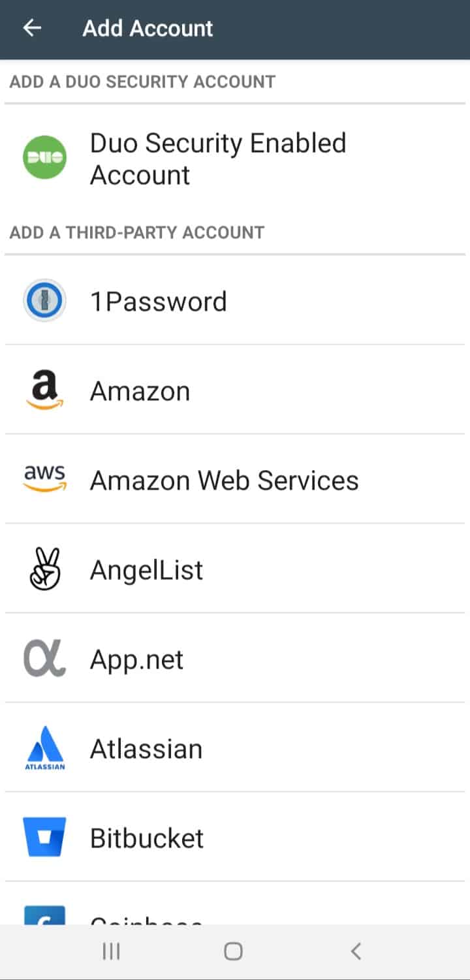Image resolution: width=470 pixels, height=980 pixels.
Task: Pick AngelList account option
Action: (146, 570)
